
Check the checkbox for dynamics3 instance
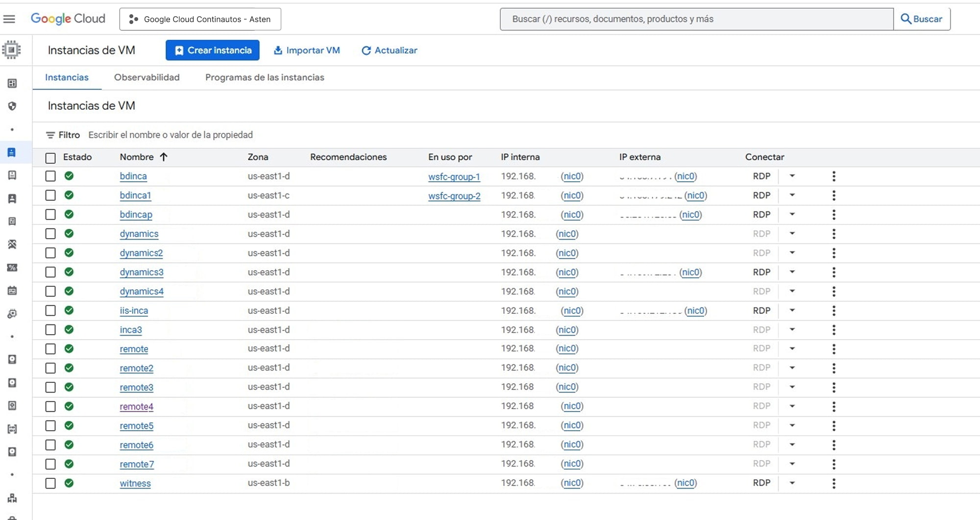click(50, 272)
